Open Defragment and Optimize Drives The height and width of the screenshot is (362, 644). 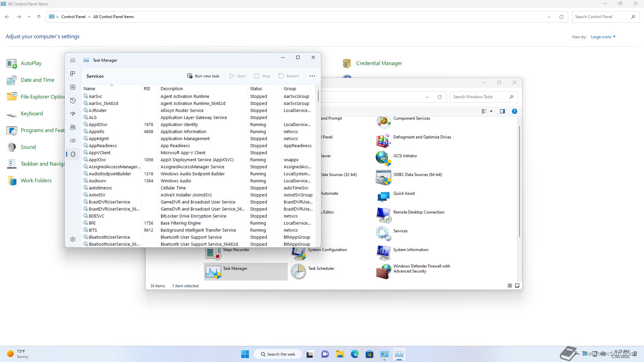click(414, 140)
